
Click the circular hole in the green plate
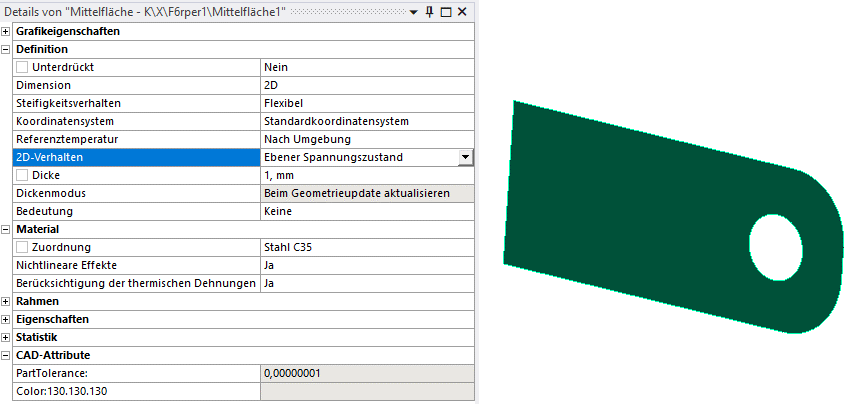point(774,242)
